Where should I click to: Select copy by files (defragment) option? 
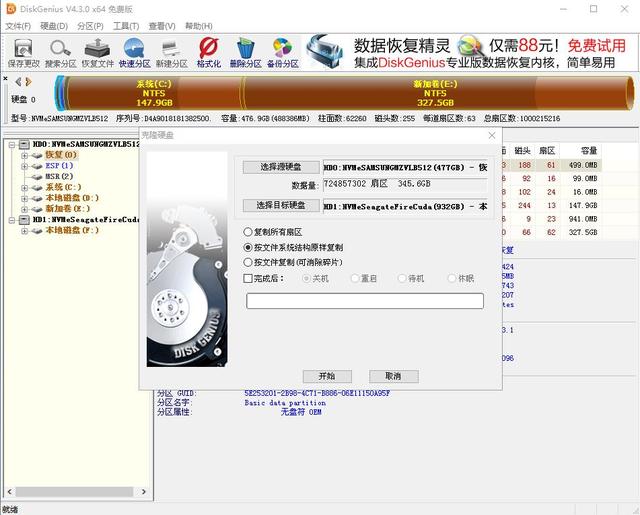[293, 262]
